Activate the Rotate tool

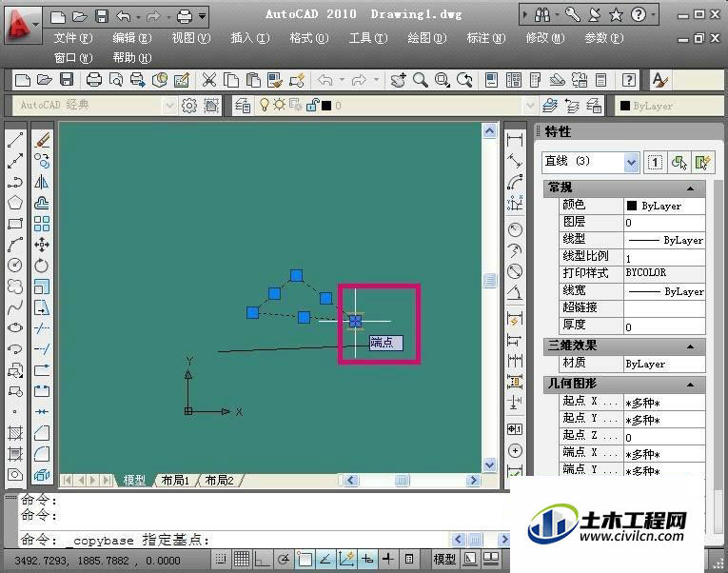[x=42, y=266]
